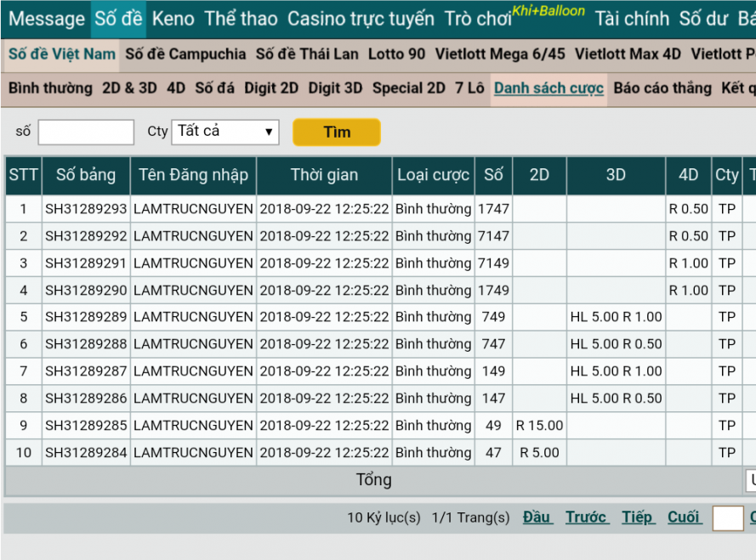
Task: Click the page number input box
Action: [x=727, y=518]
